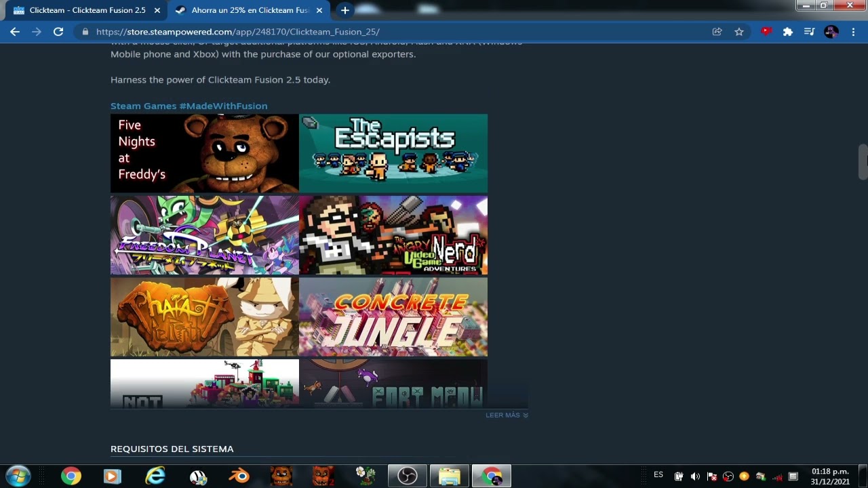Switch to active Chrome window in taskbar
Image resolution: width=868 pixels, height=488 pixels.
pyautogui.click(x=492, y=476)
